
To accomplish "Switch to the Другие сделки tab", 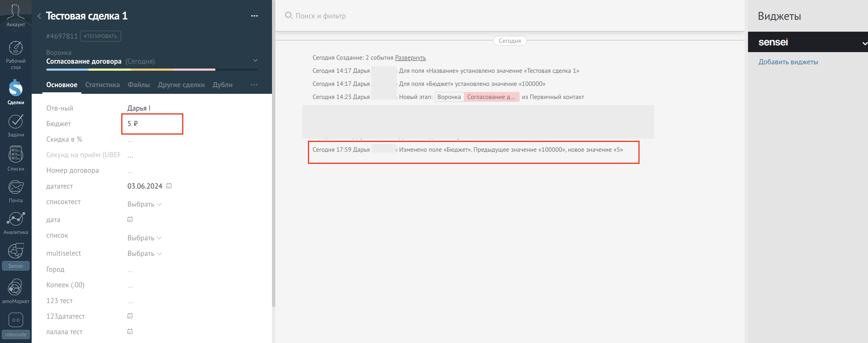I will tap(181, 85).
